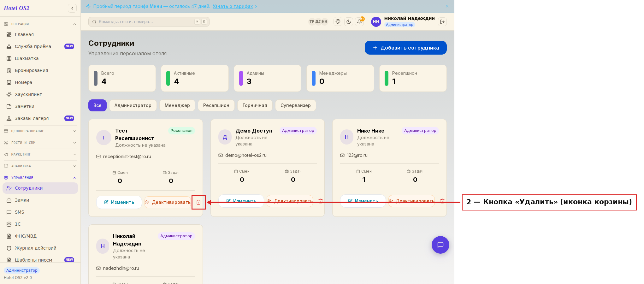The width and height of the screenshot is (644, 284).
Task: Switch to the Горничная filter tab
Action: (255, 105)
